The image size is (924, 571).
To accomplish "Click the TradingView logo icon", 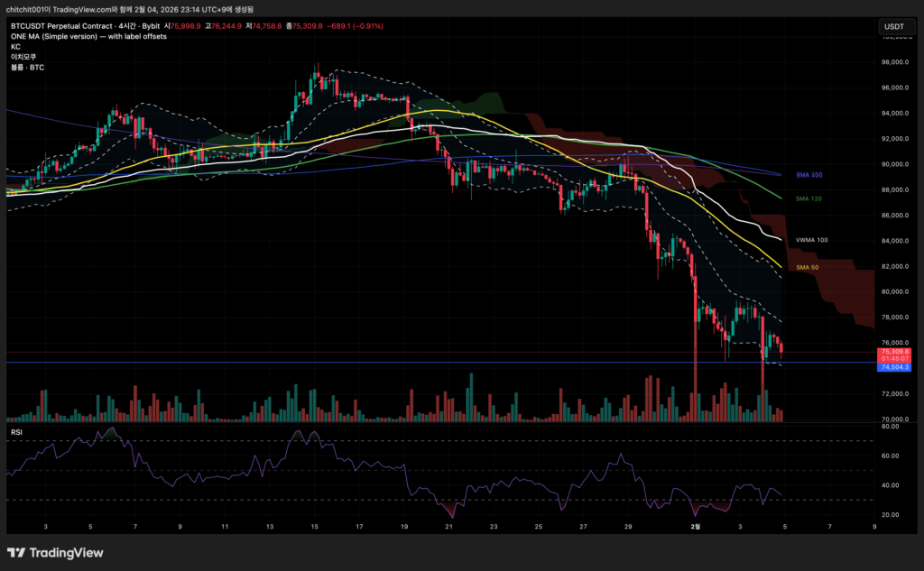I will pos(17,553).
